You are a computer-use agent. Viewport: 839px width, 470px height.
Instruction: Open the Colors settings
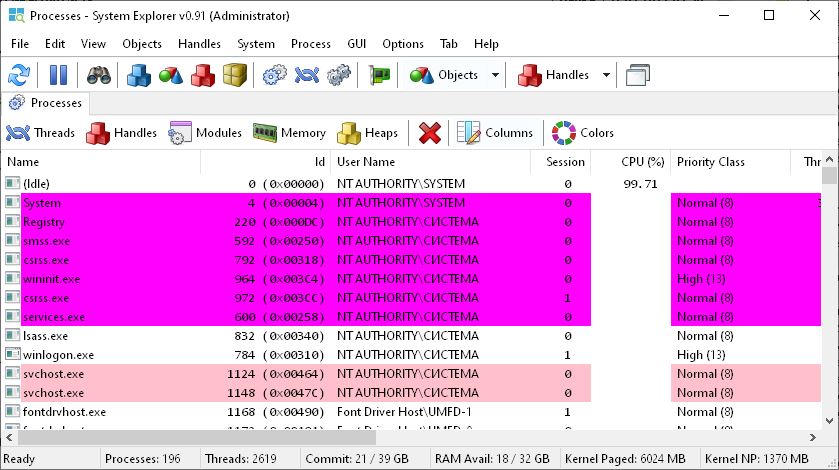pyautogui.click(x=583, y=133)
